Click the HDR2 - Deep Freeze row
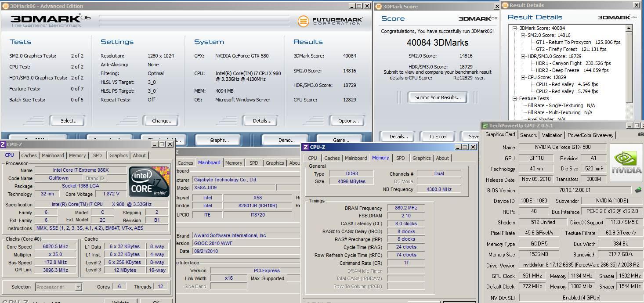644x303 pixels. pyautogui.click(x=572, y=70)
